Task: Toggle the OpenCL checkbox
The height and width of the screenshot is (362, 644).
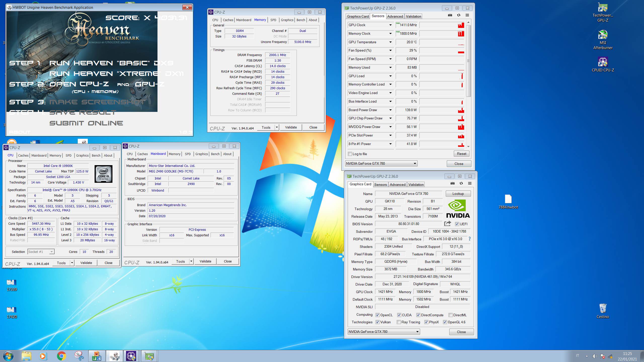Action: [378, 315]
